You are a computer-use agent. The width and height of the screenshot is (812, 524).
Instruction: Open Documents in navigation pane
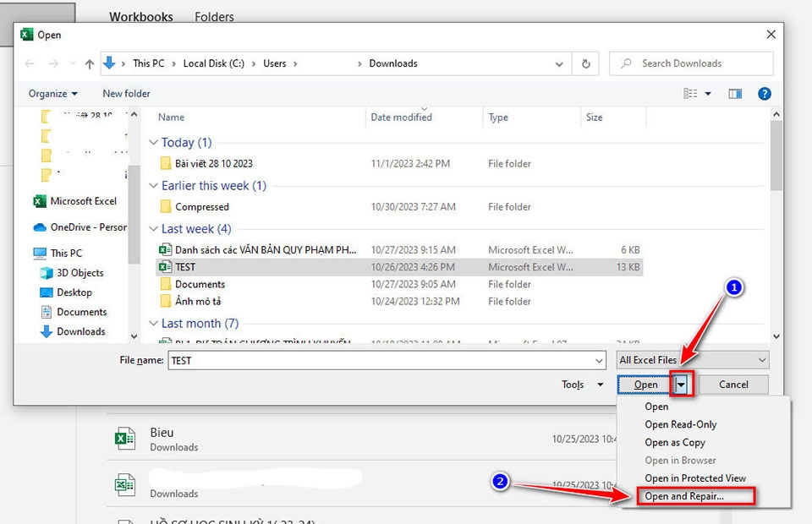pyautogui.click(x=74, y=312)
